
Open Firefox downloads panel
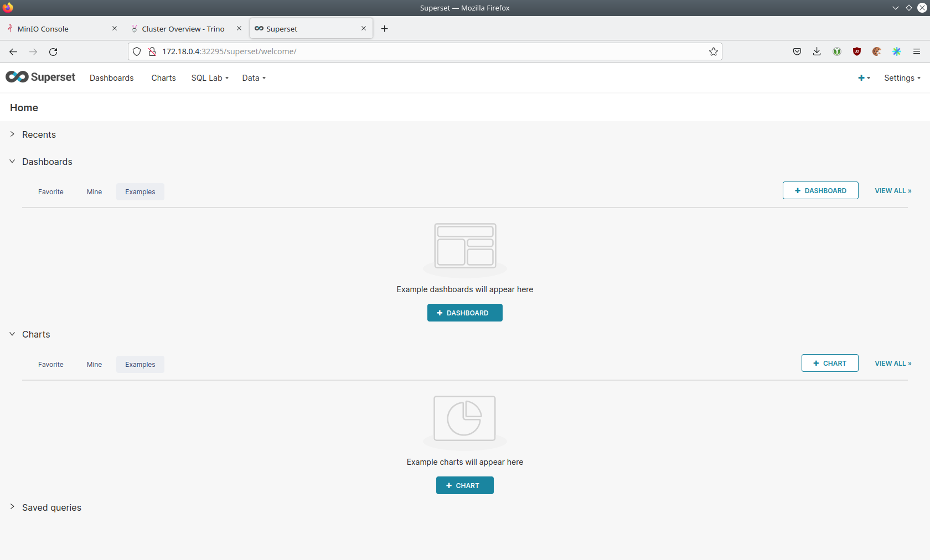pyautogui.click(x=817, y=51)
